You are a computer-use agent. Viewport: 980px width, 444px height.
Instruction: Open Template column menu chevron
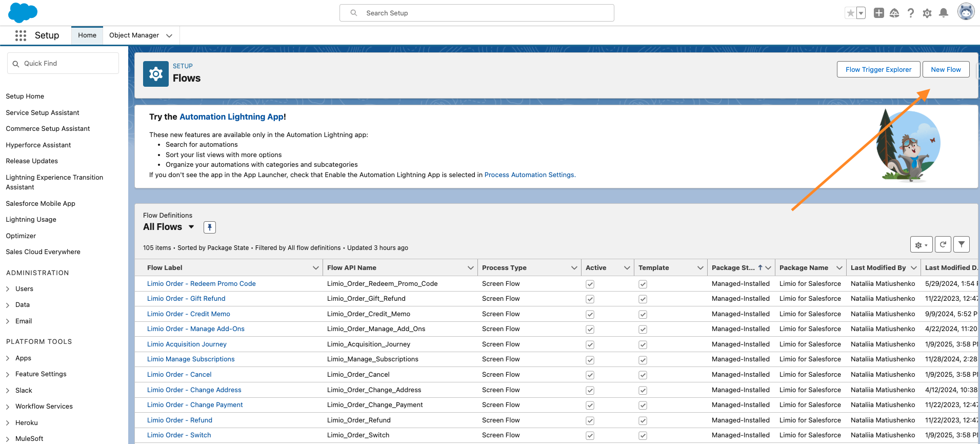click(701, 268)
